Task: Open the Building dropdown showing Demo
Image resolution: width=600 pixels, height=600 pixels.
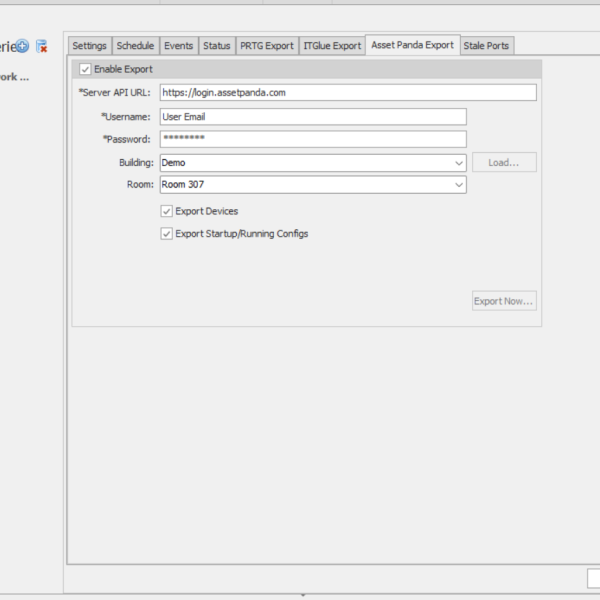Action: tap(313, 163)
